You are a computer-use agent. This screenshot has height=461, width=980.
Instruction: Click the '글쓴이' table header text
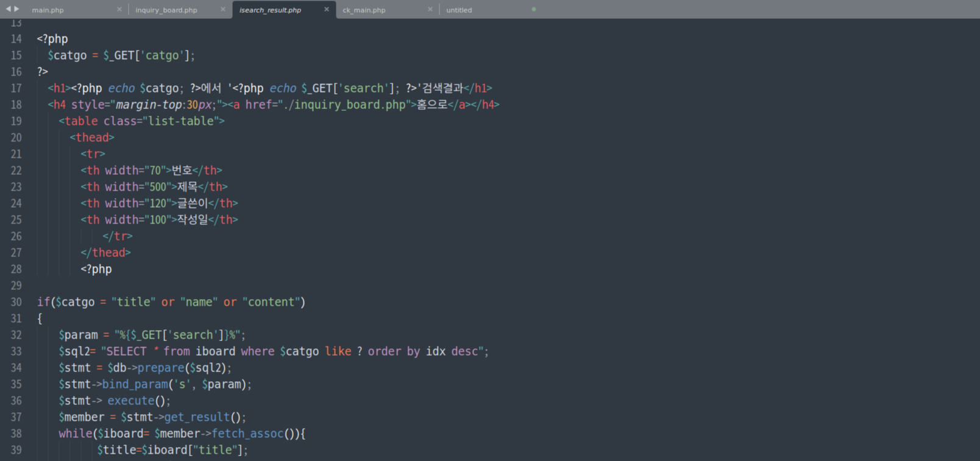(193, 203)
